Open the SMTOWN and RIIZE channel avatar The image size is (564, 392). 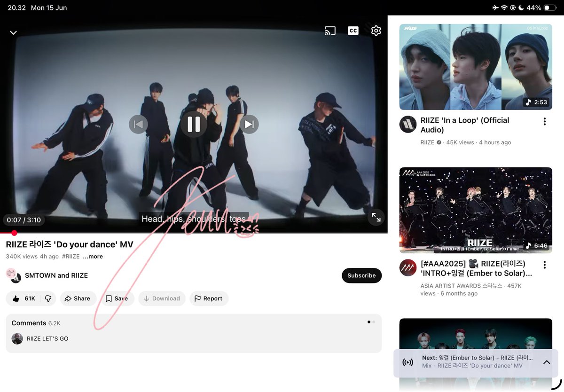tap(14, 275)
